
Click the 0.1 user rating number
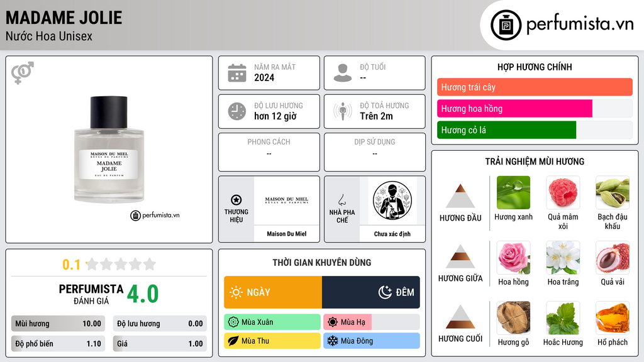[x=72, y=265]
